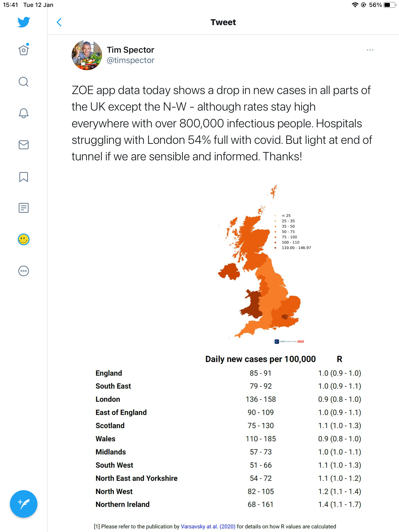Open the Varsavsky at al. (2020) link

[208, 526]
